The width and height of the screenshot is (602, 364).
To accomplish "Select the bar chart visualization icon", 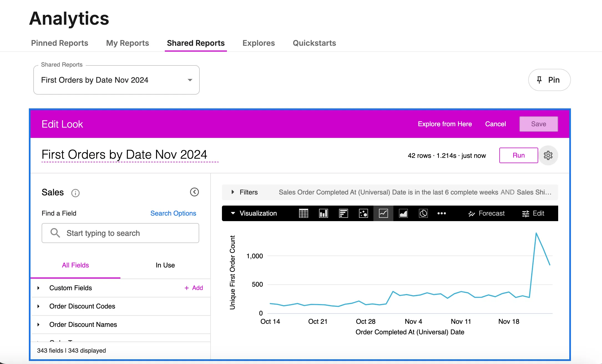I will 343,213.
